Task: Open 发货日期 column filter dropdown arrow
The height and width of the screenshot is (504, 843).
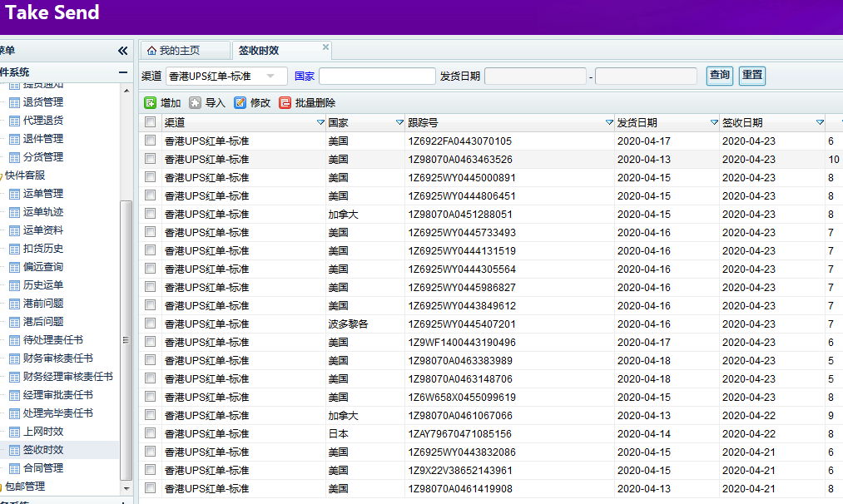Action: [714, 123]
